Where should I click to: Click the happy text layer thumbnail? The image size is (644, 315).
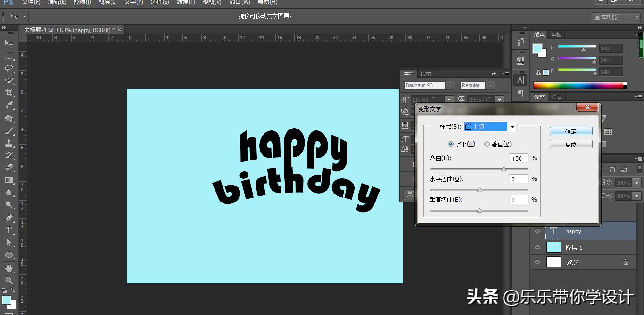click(553, 231)
